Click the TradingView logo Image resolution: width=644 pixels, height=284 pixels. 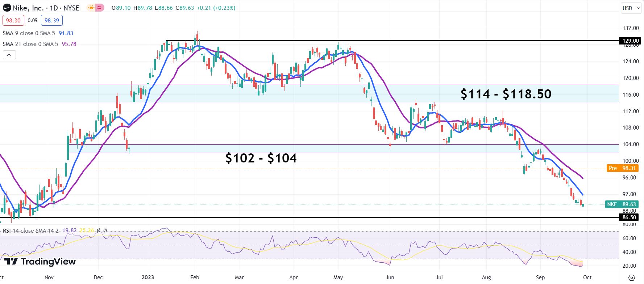tap(40, 261)
